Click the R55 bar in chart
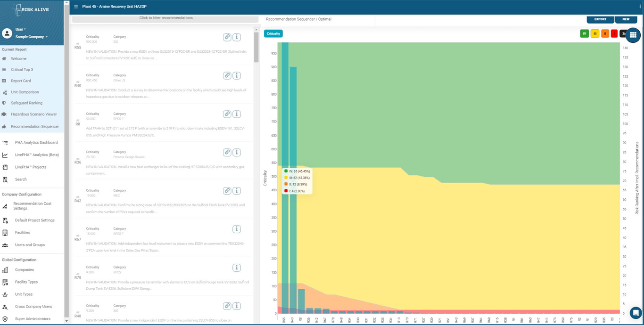 pyautogui.click(x=285, y=178)
